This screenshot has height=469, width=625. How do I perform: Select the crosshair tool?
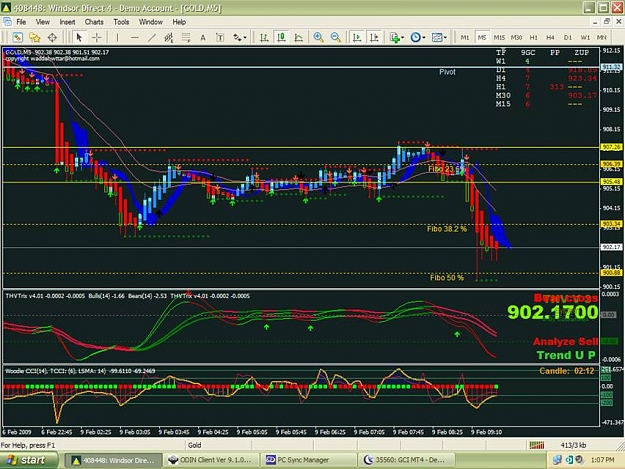point(97,37)
